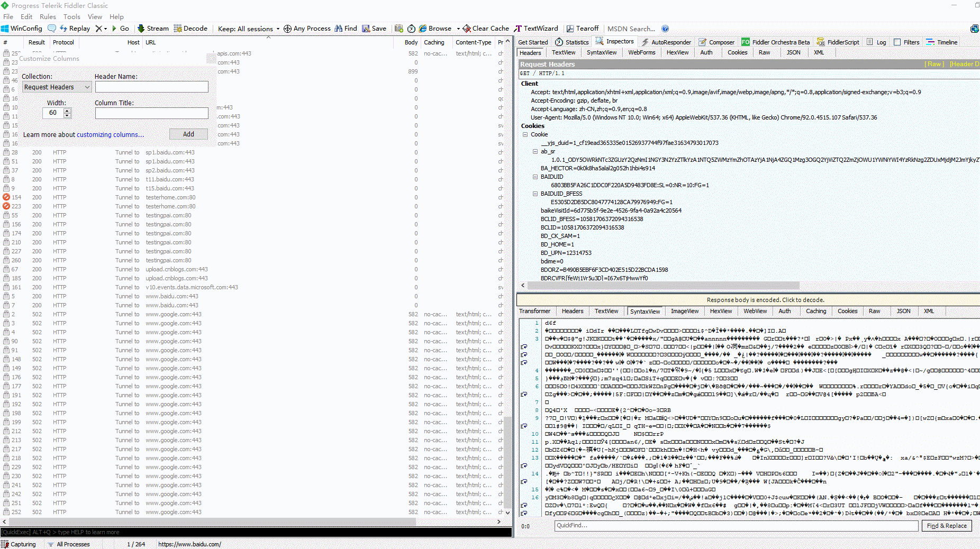
Task: Open the AutoResponder tab
Action: pyautogui.click(x=666, y=42)
